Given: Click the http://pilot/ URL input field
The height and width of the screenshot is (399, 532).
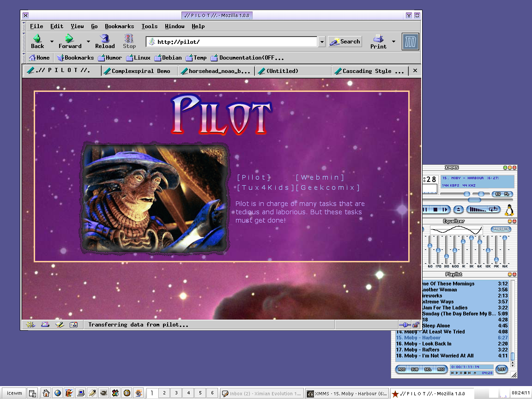Looking at the screenshot, I should click(x=232, y=42).
